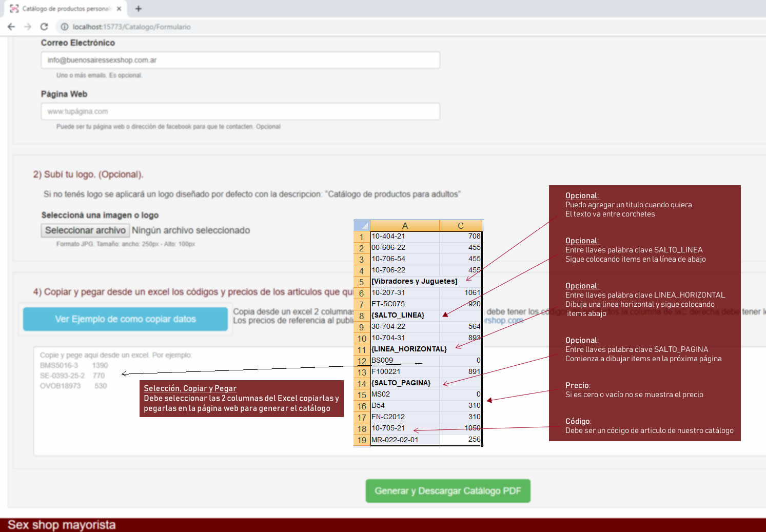The width and height of the screenshot is (766, 532).
Task: Go back using browser back arrow
Action: 11,27
